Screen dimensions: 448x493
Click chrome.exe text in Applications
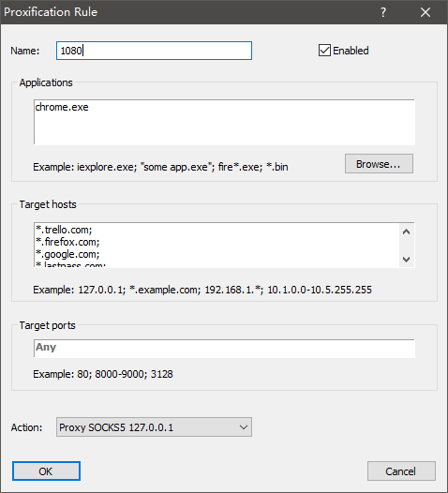62,107
